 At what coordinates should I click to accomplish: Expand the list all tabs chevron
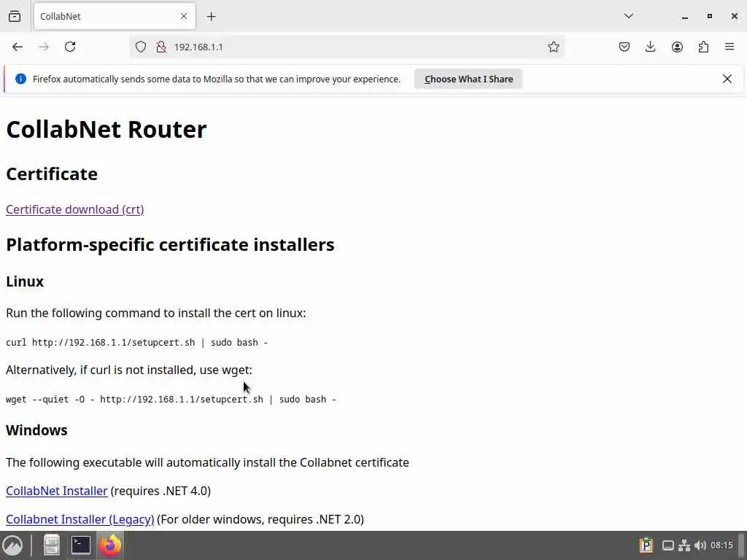tap(628, 16)
